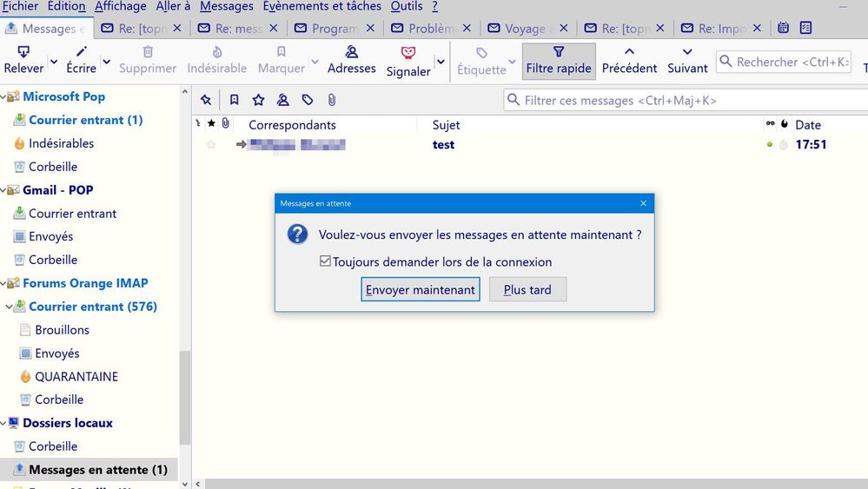Star the test message
This screenshot has height=489, width=868.
210,145
